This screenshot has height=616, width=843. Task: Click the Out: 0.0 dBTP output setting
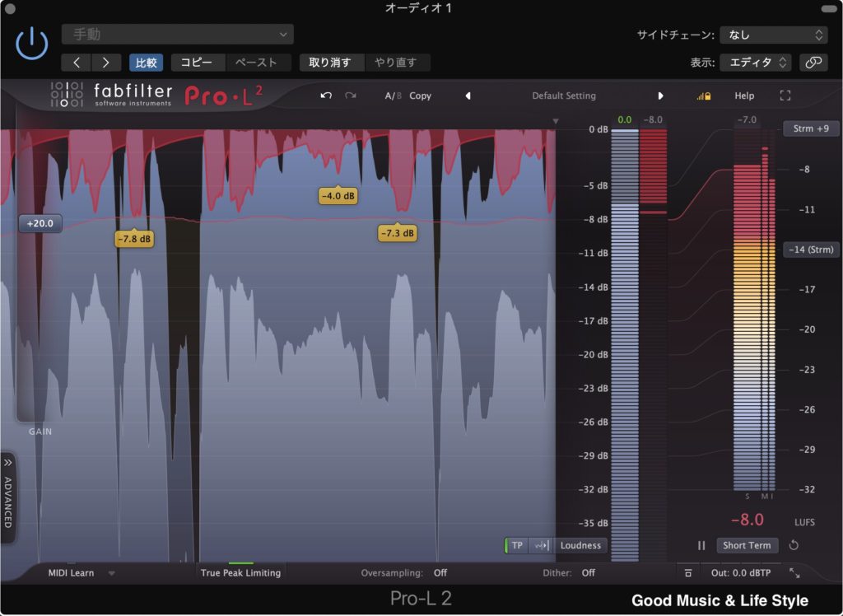pyautogui.click(x=741, y=573)
